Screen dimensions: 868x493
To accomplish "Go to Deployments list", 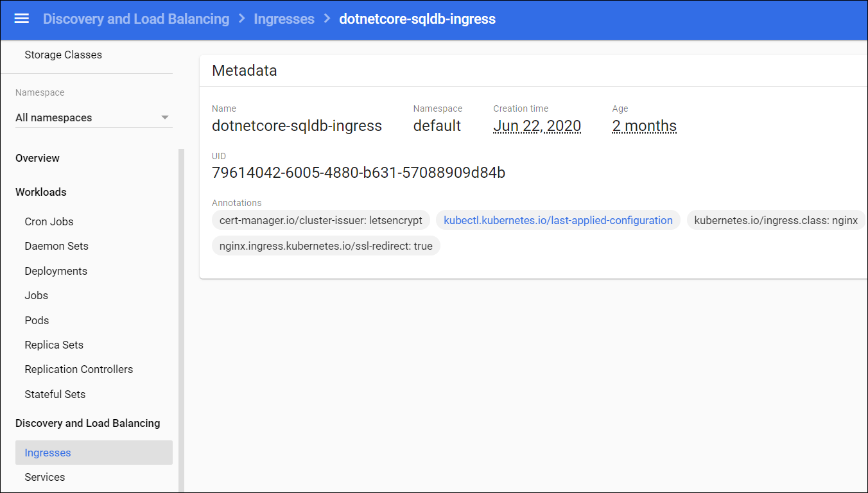I will click(56, 271).
